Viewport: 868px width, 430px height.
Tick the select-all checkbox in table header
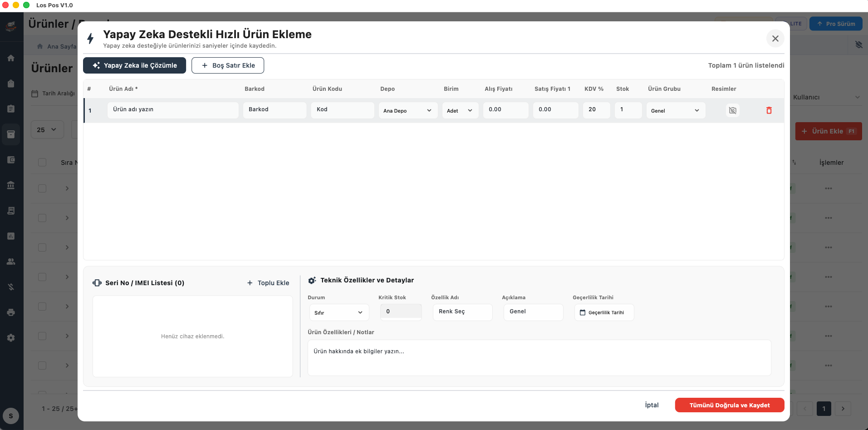42,163
